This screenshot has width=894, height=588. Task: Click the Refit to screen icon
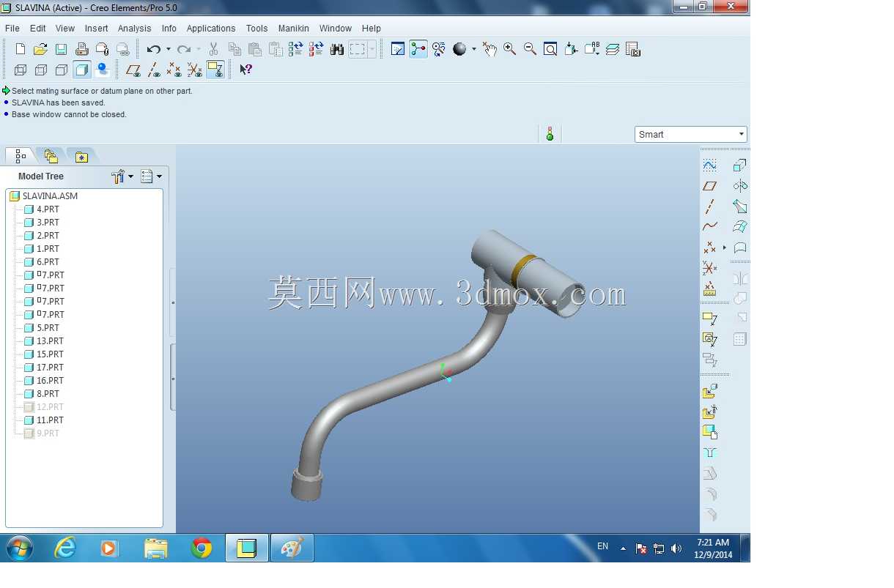tap(550, 49)
